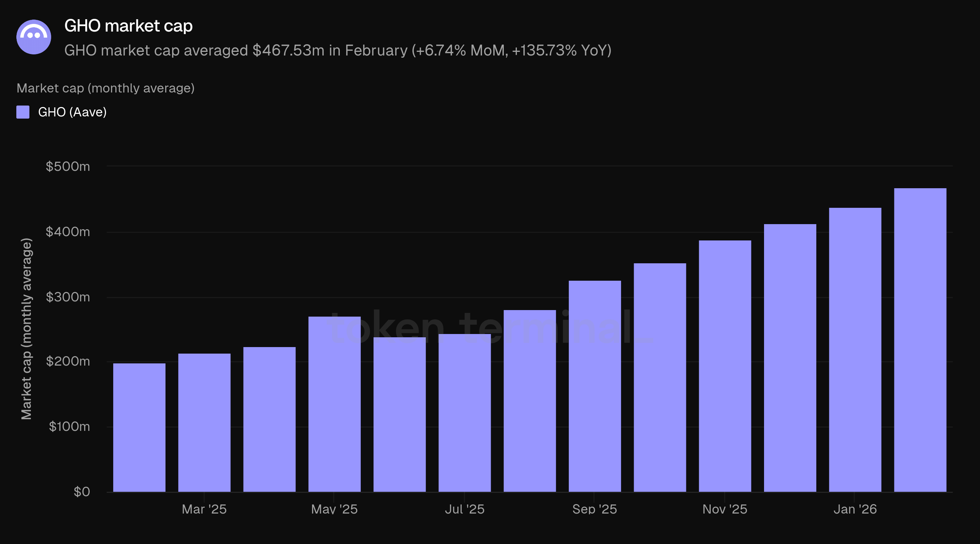Toggle the GHO (Aave) legend label

click(x=72, y=112)
